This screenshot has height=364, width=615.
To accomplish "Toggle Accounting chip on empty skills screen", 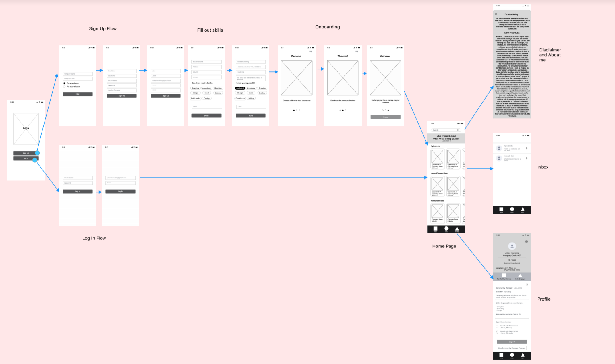I will pos(207,88).
